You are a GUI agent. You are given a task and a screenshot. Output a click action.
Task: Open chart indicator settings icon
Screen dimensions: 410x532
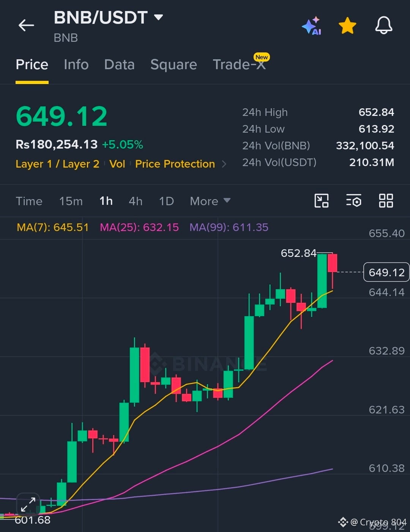tap(353, 201)
